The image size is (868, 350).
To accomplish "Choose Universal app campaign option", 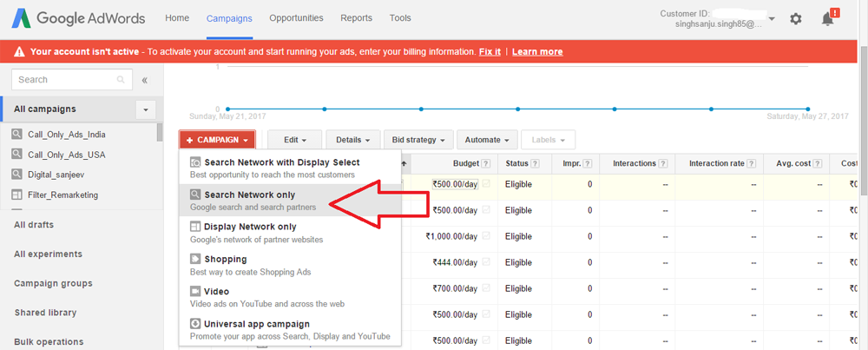I will pyautogui.click(x=290, y=329).
